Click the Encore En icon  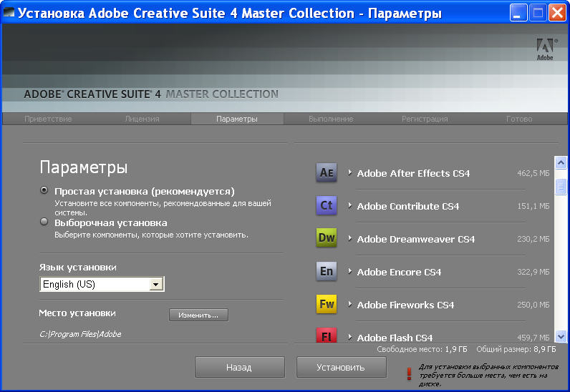[327, 271]
